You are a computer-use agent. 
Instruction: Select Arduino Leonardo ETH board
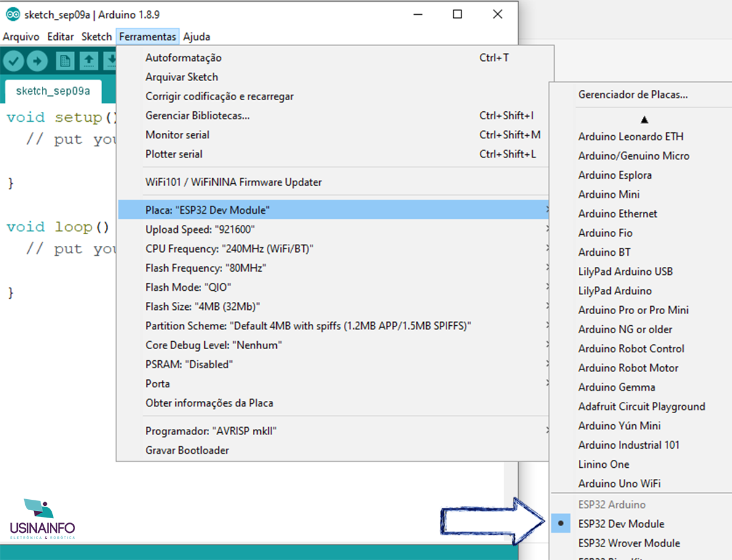[x=642, y=136]
